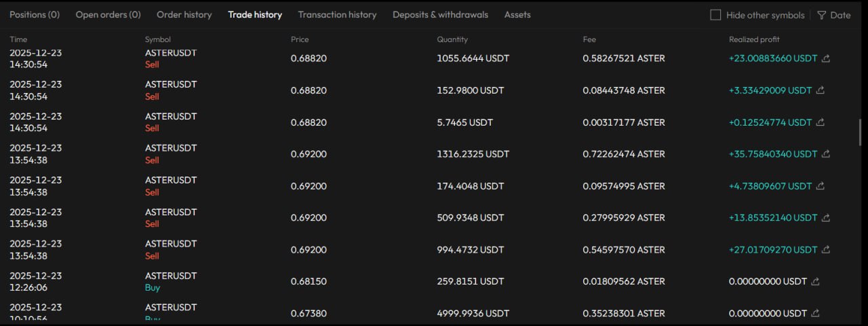Open Transaction history tab

[x=337, y=14]
